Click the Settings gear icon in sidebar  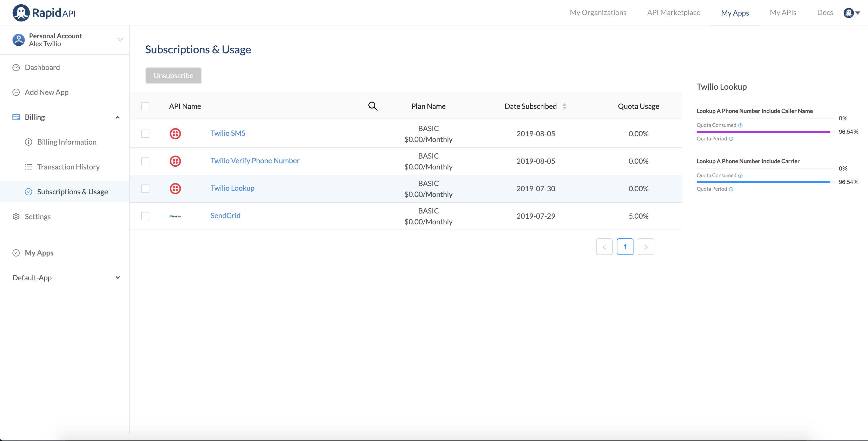click(16, 216)
